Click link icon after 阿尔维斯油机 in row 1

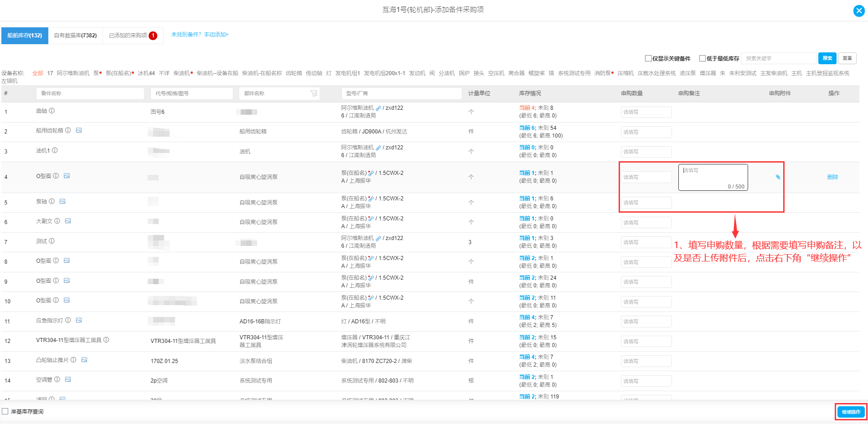[378, 108]
